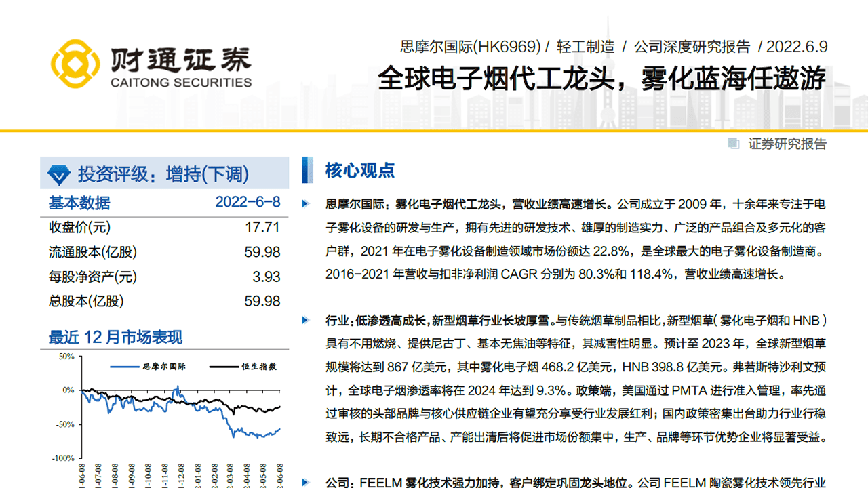The width and height of the screenshot is (868, 488).
Task: Click 轻工制造 in the header line
Action: point(586,47)
